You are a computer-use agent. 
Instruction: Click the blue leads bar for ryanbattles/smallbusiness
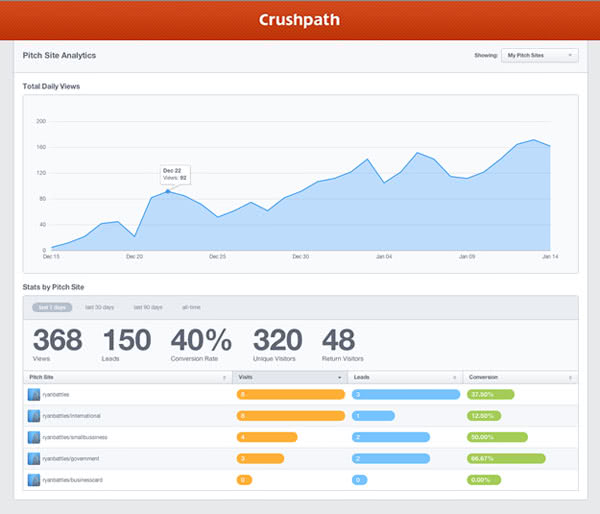coord(391,437)
